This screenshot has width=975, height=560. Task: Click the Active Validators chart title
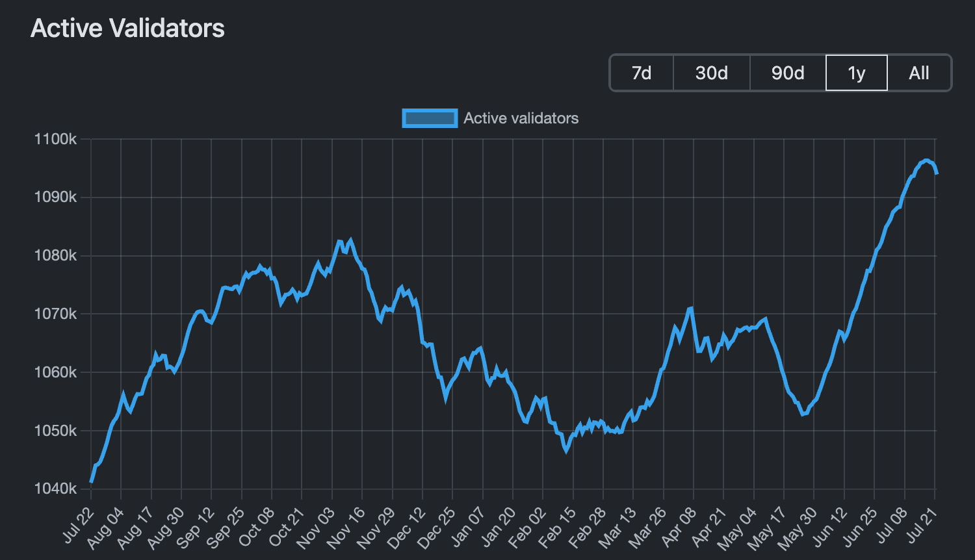tap(127, 28)
